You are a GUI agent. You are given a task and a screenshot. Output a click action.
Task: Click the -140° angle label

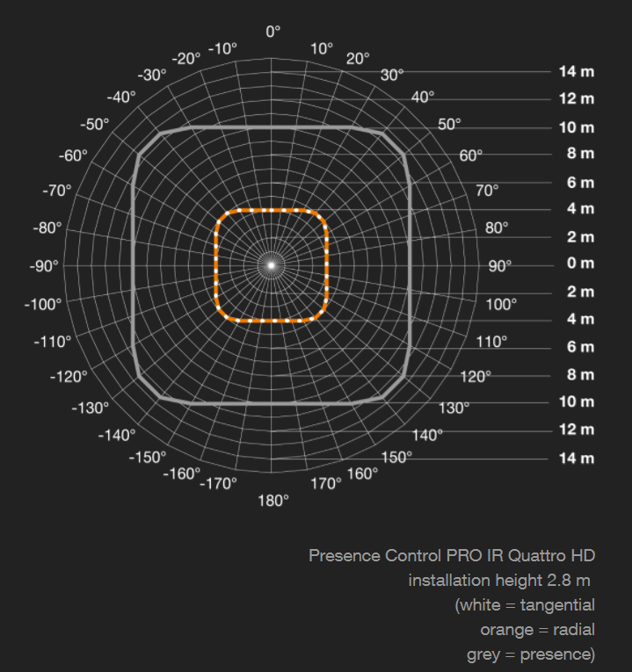coord(117,435)
